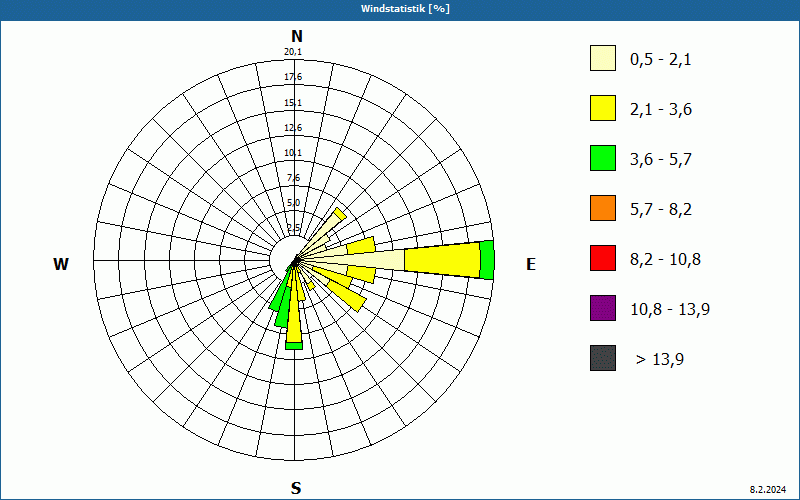Click the red 8,2 - 10,8 legend swatch
800x500 pixels.
coord(603,258)
